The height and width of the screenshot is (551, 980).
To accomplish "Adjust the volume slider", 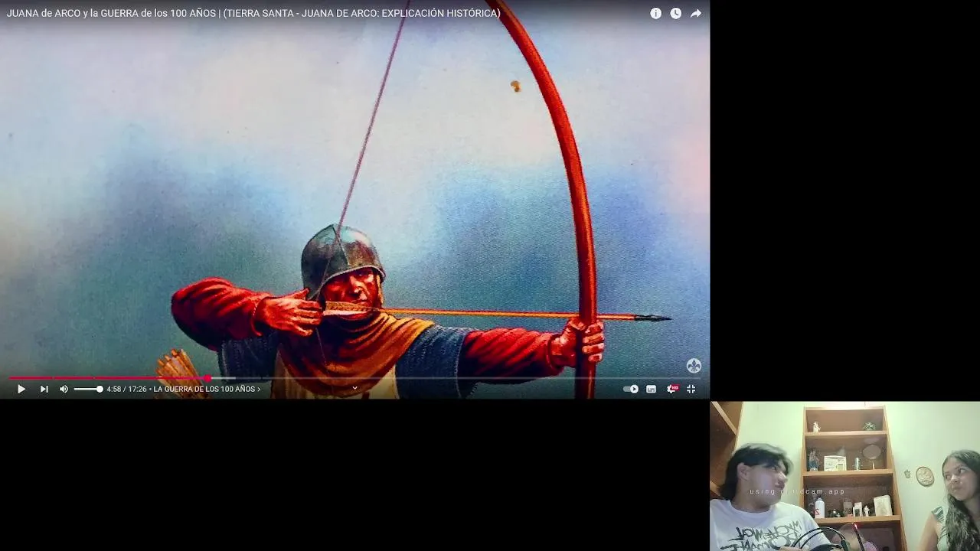I will coord(87,389).
